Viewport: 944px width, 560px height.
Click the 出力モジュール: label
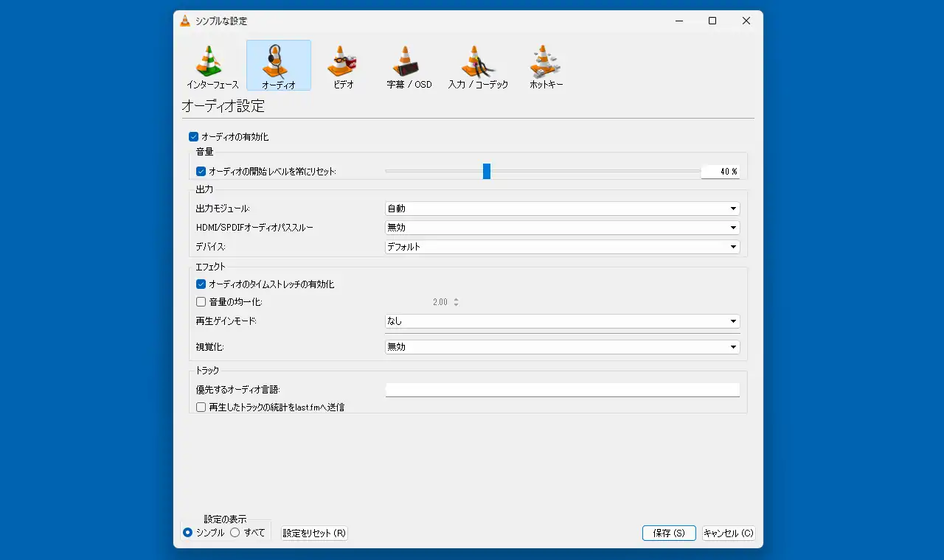tap(223, 209)
